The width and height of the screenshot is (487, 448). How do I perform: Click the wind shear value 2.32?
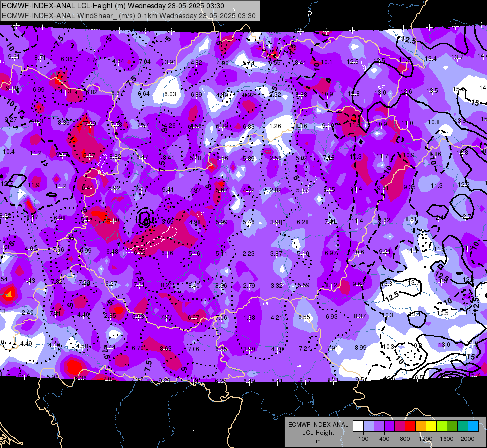click(275, 95)
